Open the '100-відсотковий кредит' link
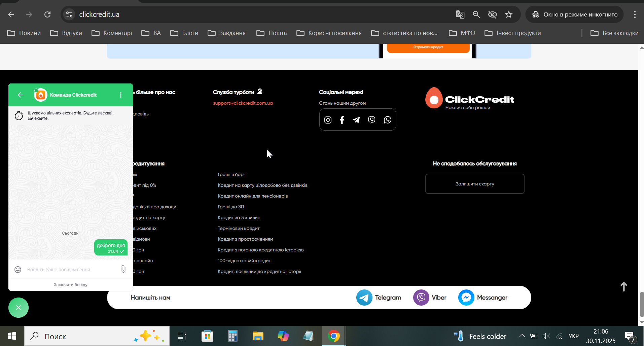 tap(244, 261)
